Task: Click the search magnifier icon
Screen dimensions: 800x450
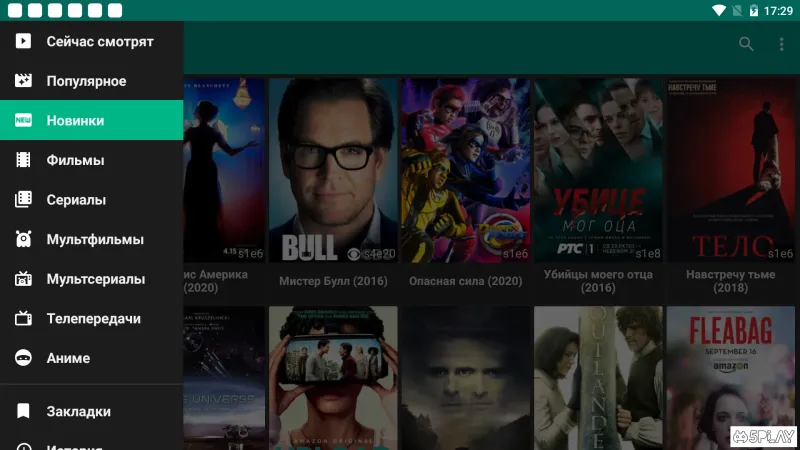Action: tap(746, 44)
